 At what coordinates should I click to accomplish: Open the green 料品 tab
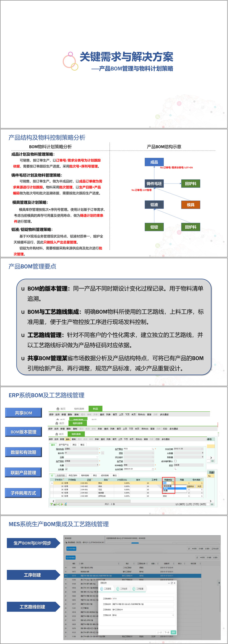coord(95,409)
